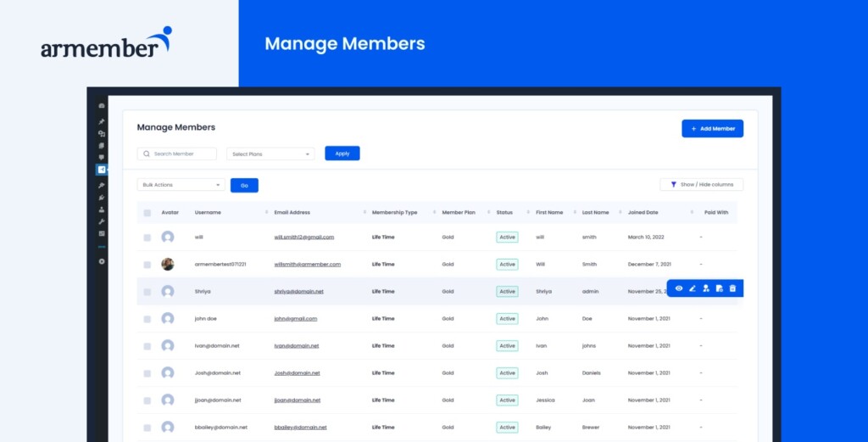Image resolution: width=868 pixels, height=442 pixels.
Task: Open email link willsmith@armember.com
Action: (307, 264)
